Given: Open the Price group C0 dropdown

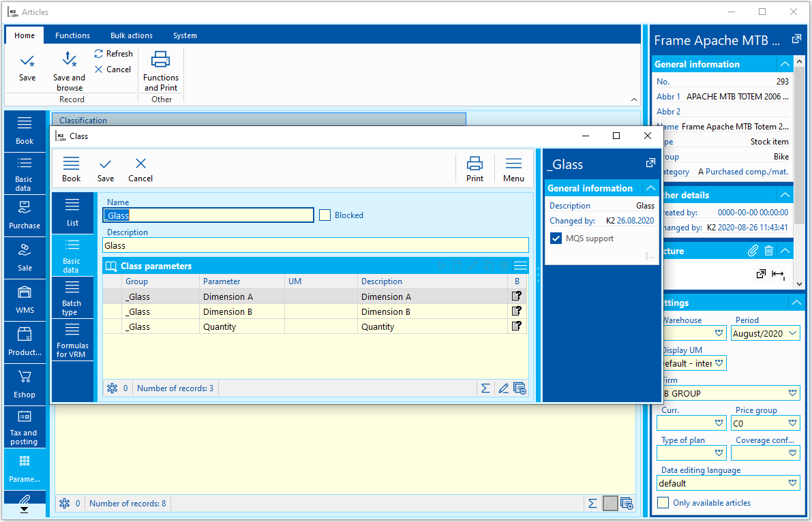Looking at the screenshot, I should click(x=793, y=424).
